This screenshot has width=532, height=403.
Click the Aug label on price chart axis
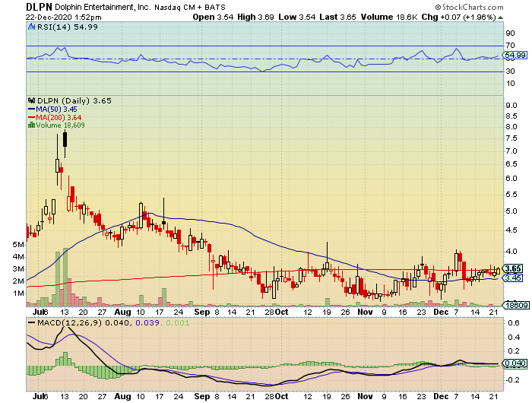122,312
